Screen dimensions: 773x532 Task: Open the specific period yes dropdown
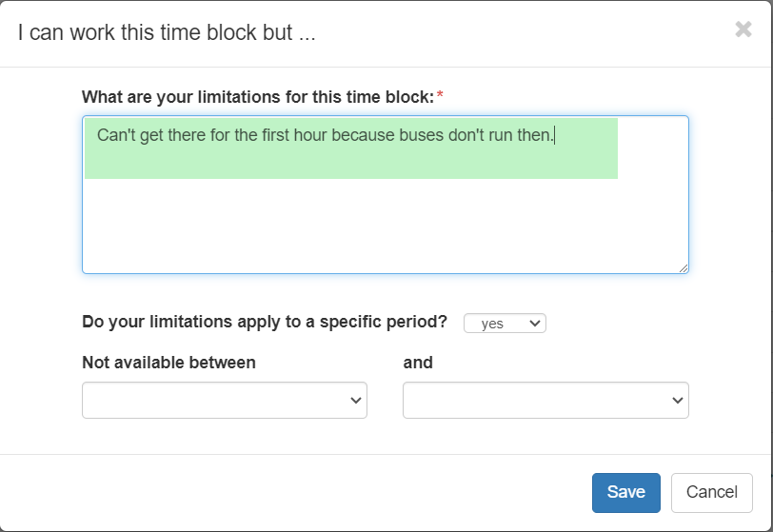point(505,324)
